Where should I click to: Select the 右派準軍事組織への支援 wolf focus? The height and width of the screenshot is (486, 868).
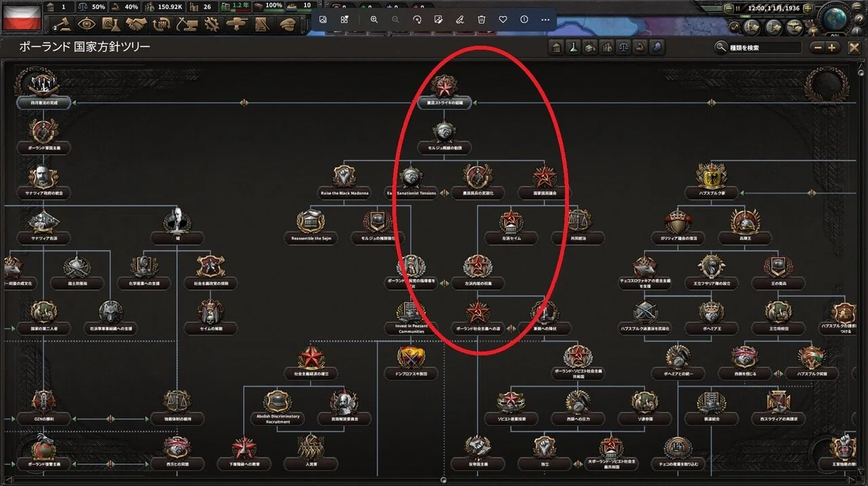(111, 317)
